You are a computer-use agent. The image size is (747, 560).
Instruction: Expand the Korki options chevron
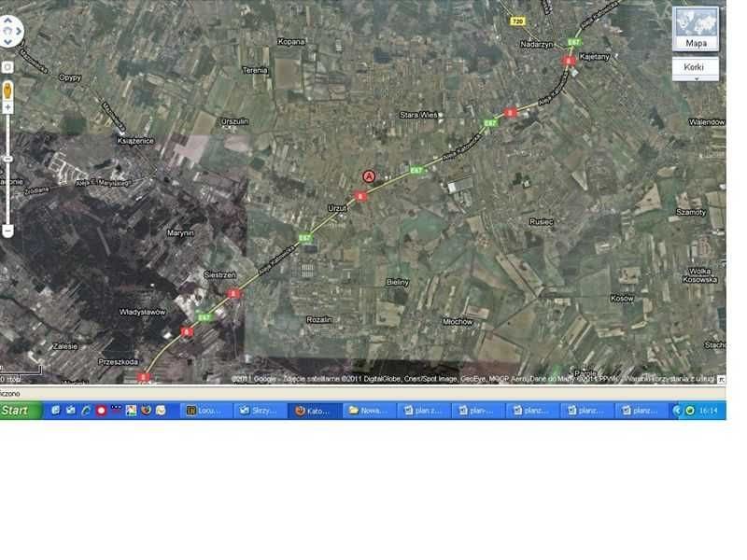[697, 78]
